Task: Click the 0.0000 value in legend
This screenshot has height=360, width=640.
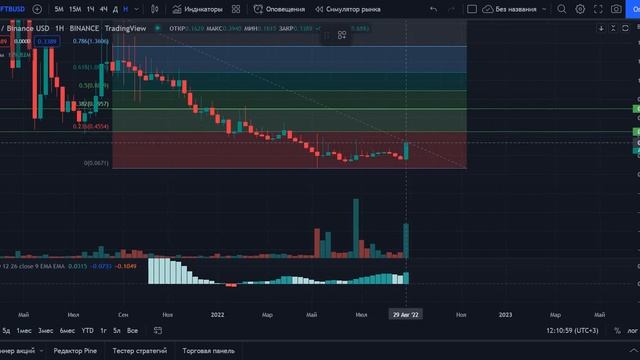Action: click(x=22, y=41)
